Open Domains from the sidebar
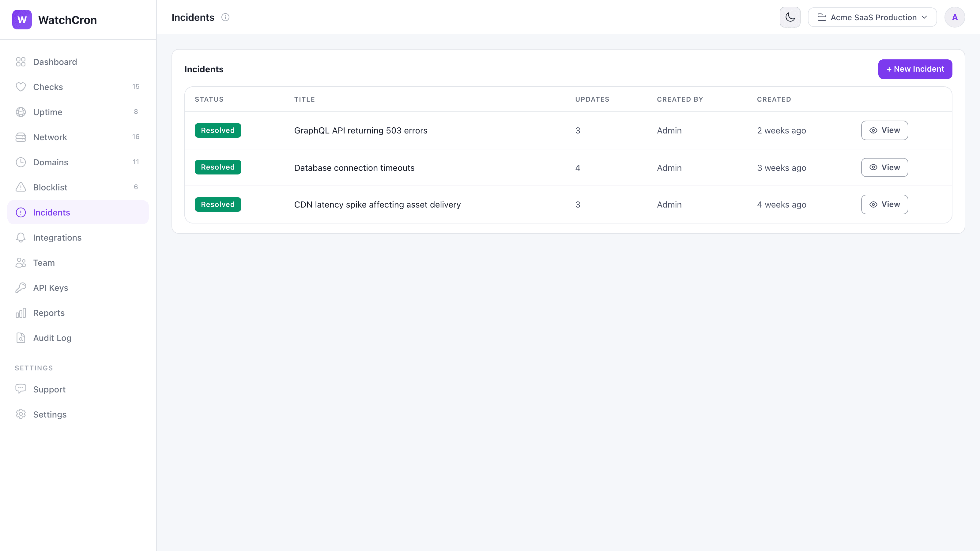The height and width of the screenshot is (551, 980). click(78, 162)
